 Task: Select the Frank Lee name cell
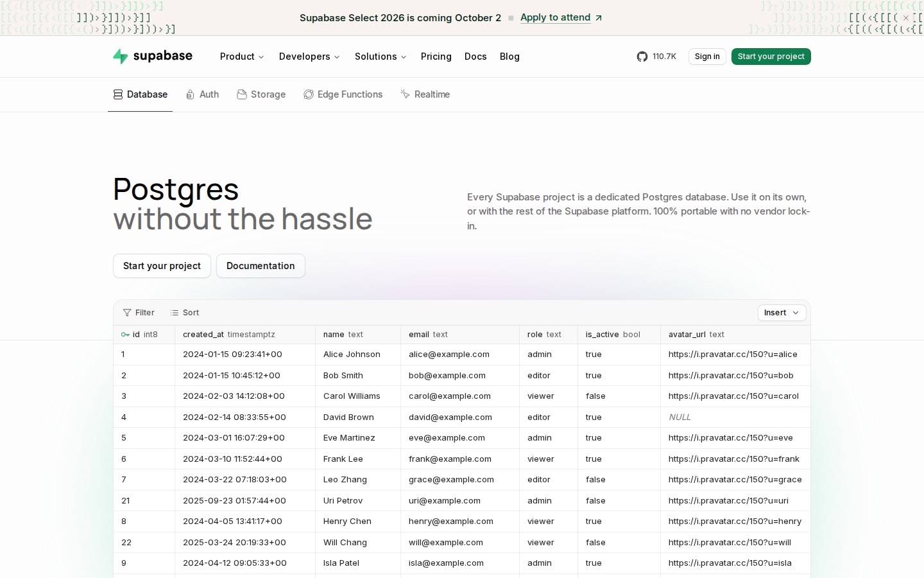[x=358, y=459]
